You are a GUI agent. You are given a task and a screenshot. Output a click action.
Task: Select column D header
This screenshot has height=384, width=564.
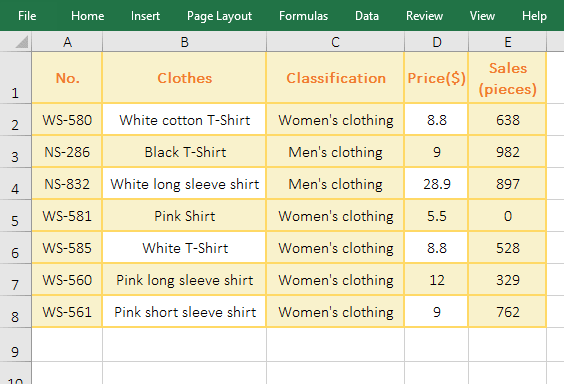click(437, 42)
